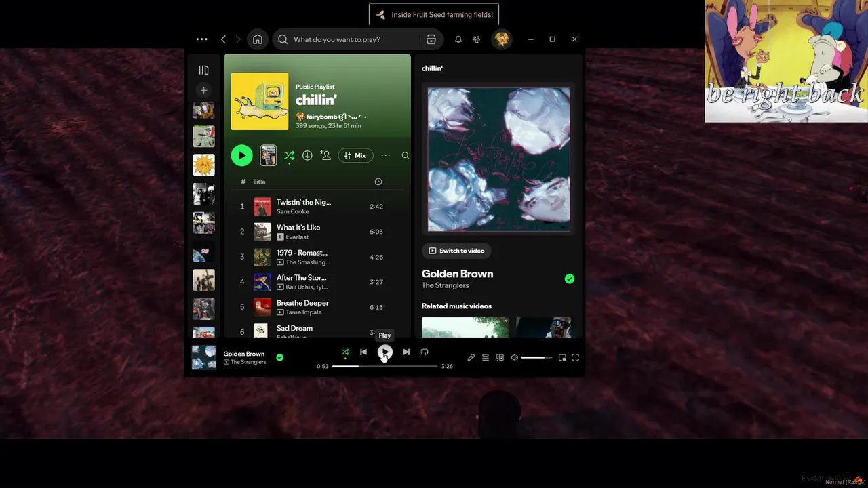This screenshot has width=868, height=488.
Task: Open more options for chillin' playlist
Action: pyautogui.click(x=385, y=155)
